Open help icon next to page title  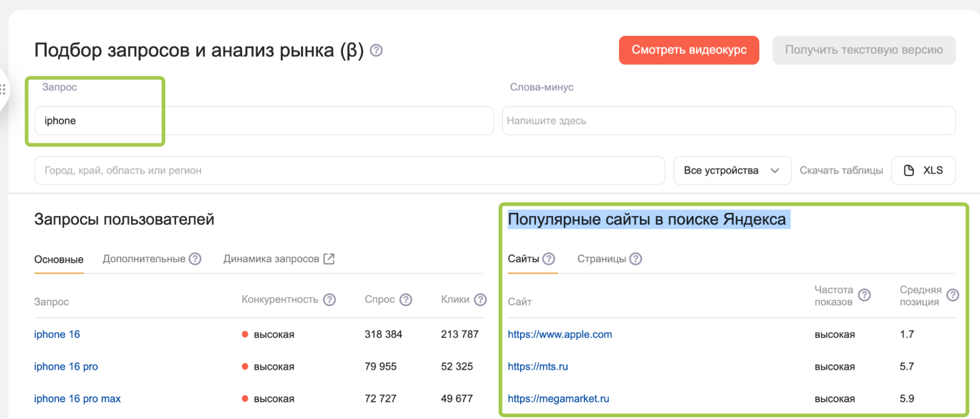tap(376, 50)
